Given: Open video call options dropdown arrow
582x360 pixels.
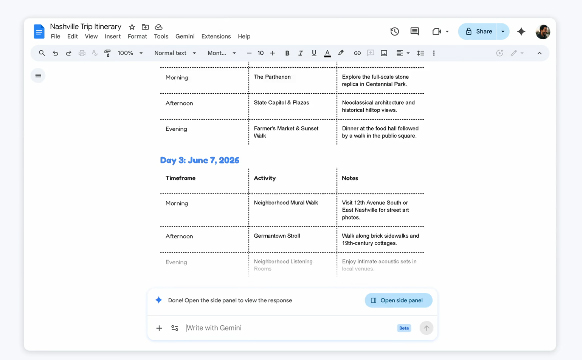Looking at the screenshot, I should (x=447, y=32).
